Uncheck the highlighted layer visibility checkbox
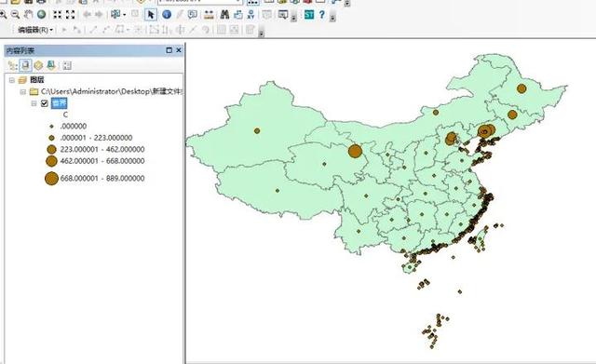Image resolution: width=596 pixels, height=364 pixels. click(x=45, y=103)
